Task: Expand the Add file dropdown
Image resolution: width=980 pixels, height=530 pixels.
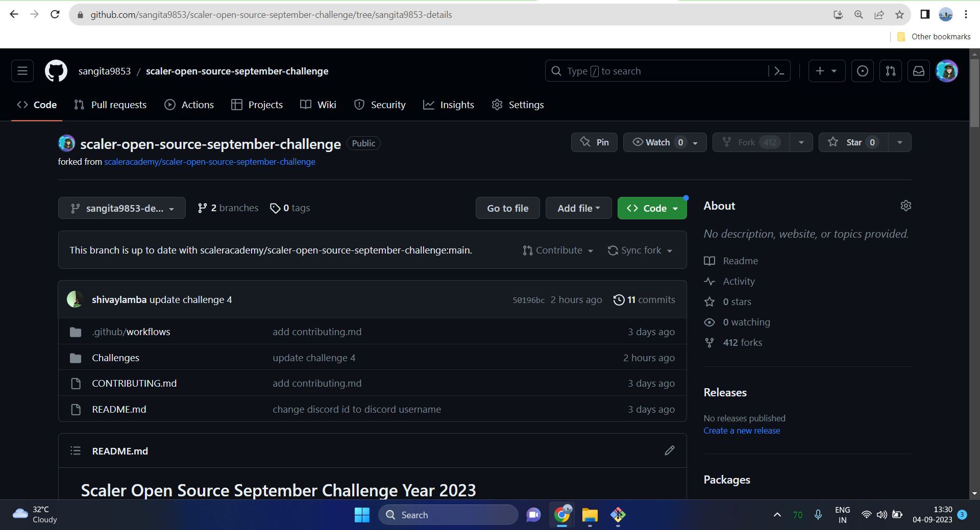Action: (578, 208)
